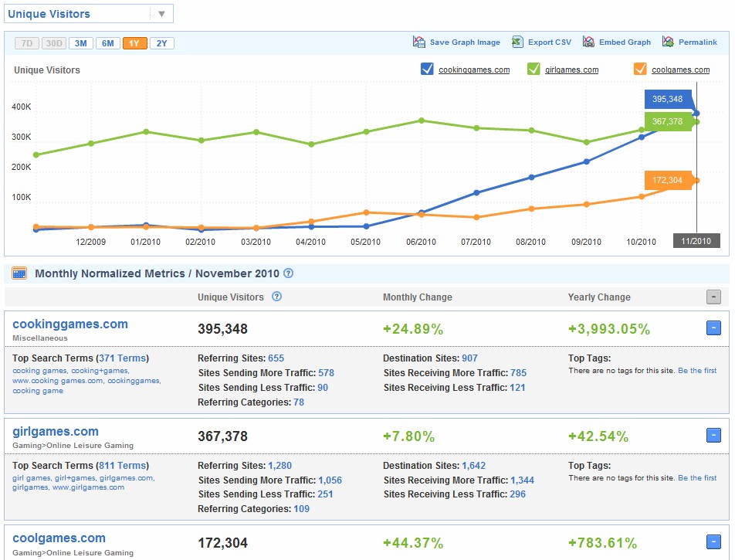The width and height of the screenshot is (735, 560).
Task: Click Destination Sites value 907
Action: 469,358
